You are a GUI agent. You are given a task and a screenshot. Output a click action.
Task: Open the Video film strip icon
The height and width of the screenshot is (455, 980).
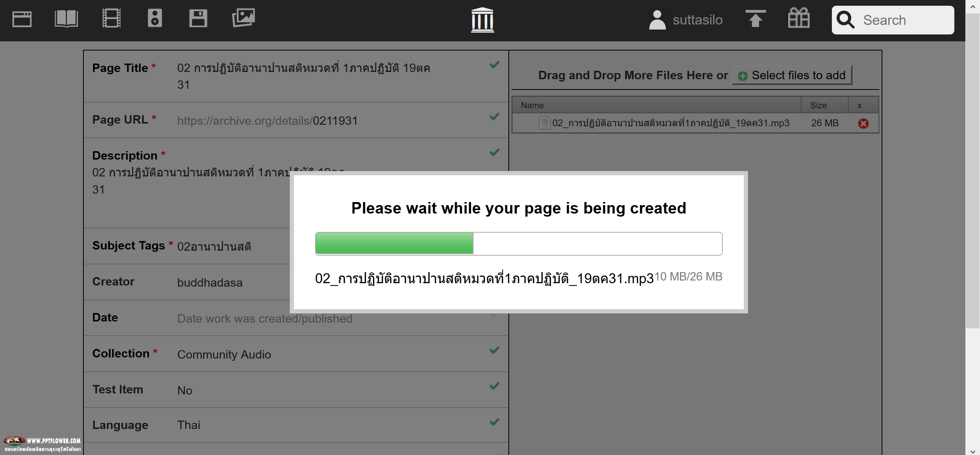[x=111, y=18]
